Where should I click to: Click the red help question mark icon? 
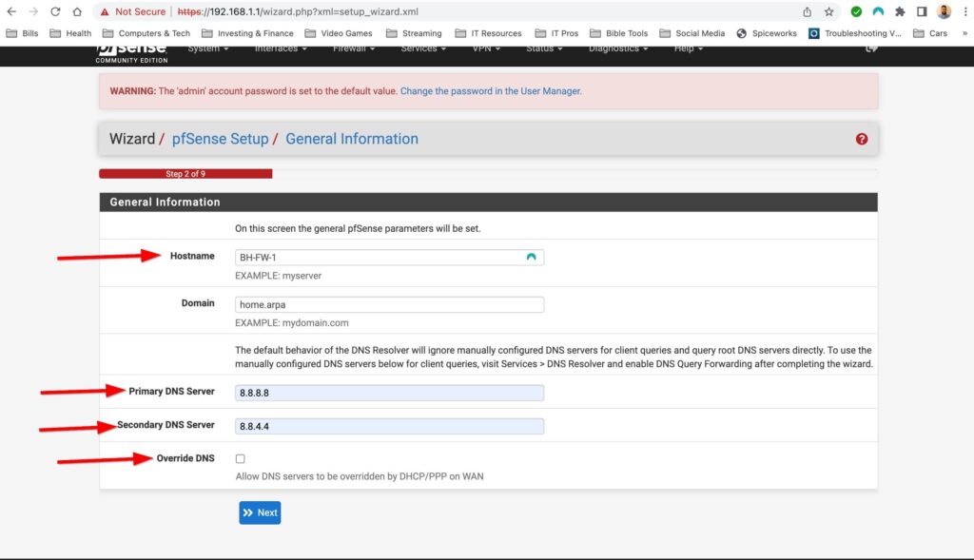862,139
